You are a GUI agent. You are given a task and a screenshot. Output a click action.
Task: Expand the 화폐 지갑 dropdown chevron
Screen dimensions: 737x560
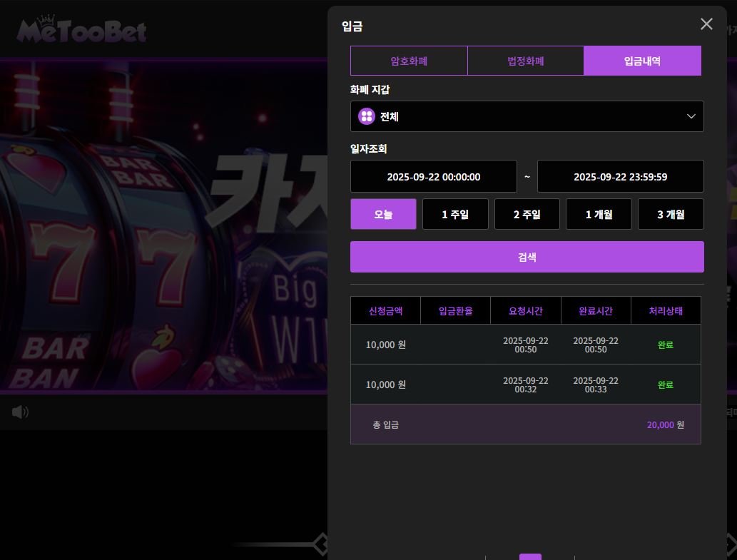coord(691,116)
